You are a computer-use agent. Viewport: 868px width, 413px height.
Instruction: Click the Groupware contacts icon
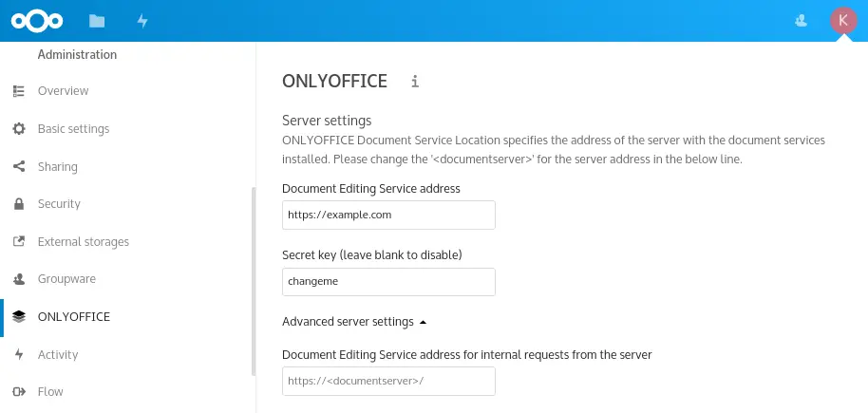(19, 279)
